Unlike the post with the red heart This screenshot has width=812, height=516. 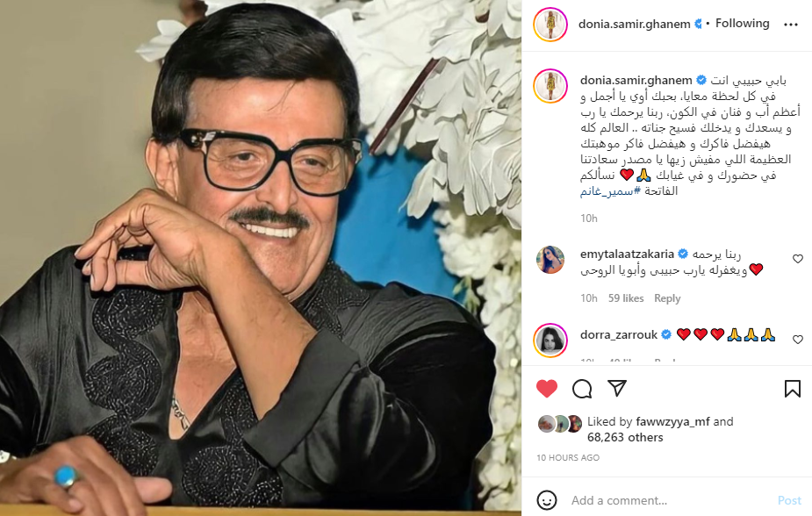[x=546, y=389]
